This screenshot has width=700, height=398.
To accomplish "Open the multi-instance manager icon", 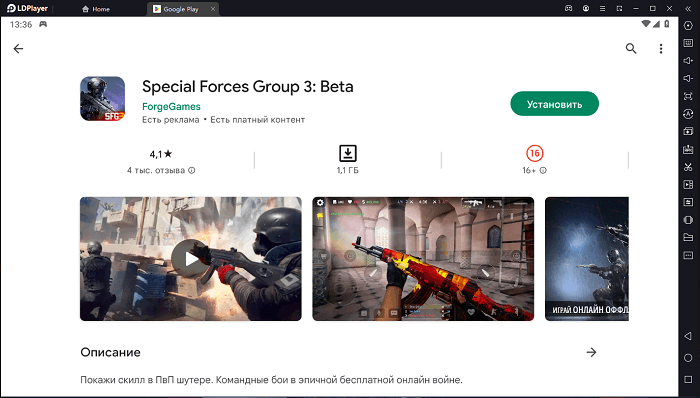I will pos(688,132).
